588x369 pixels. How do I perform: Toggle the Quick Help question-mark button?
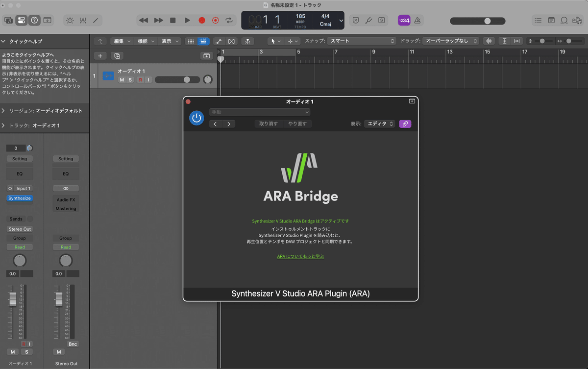34,20
